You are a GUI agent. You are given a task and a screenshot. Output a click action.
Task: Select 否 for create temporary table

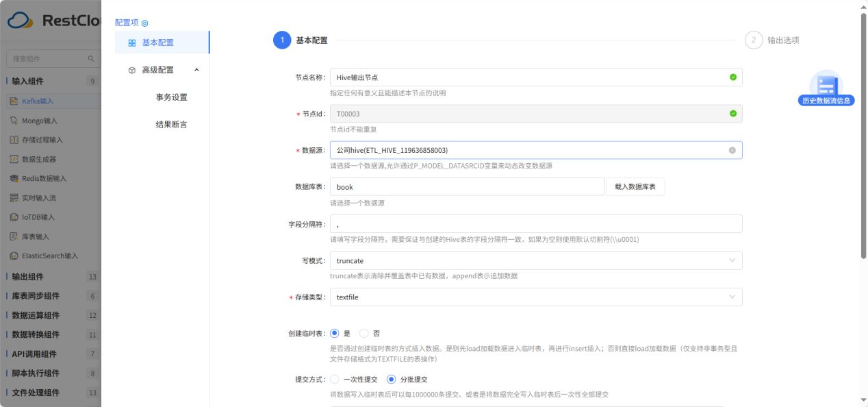[x=364, y=334]
